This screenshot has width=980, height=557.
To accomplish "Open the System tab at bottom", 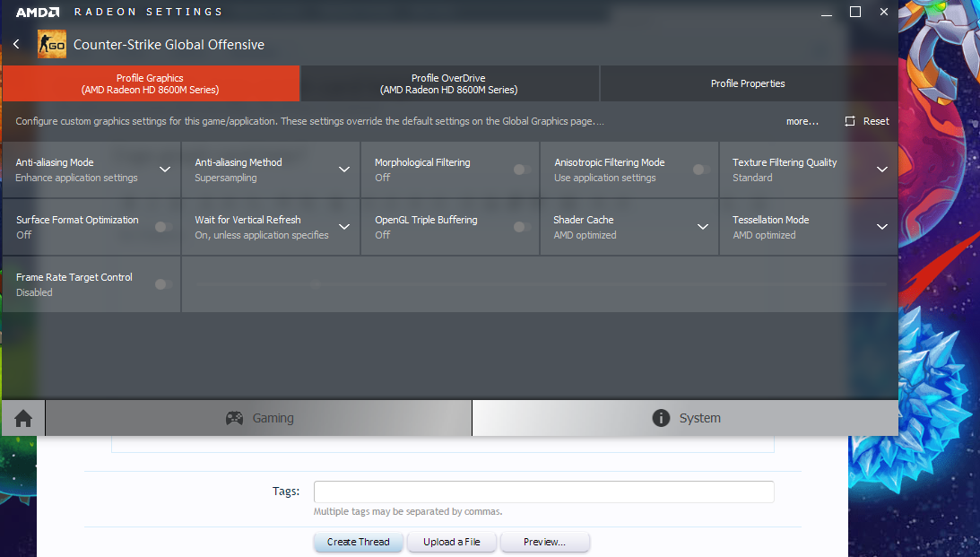I will (685, 418).
